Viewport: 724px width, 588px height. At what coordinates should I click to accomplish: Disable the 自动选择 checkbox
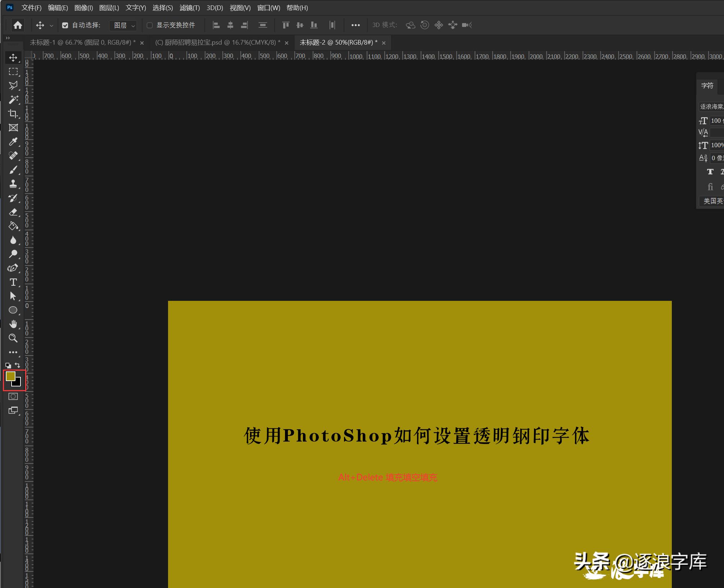point(65,25)
